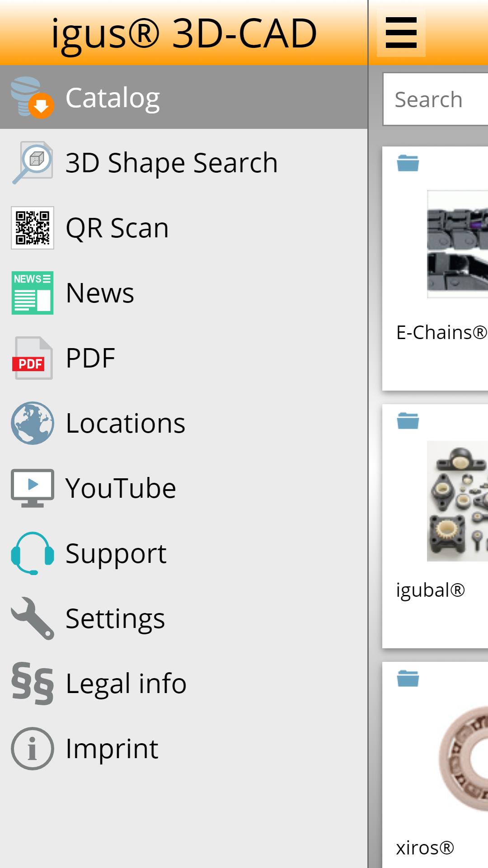488x868 pixels.
Task: Click the folder icon above xiros
Action: click(408, 679)
